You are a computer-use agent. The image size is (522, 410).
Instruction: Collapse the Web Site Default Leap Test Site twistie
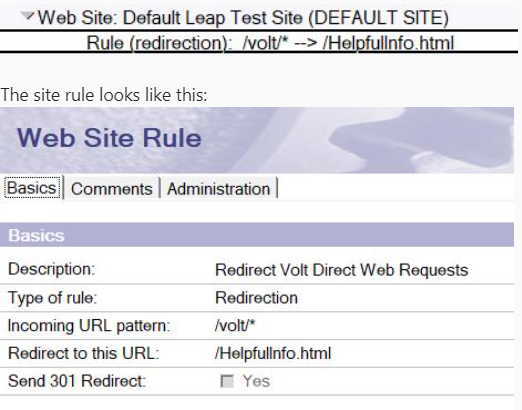tap(28, 16)
